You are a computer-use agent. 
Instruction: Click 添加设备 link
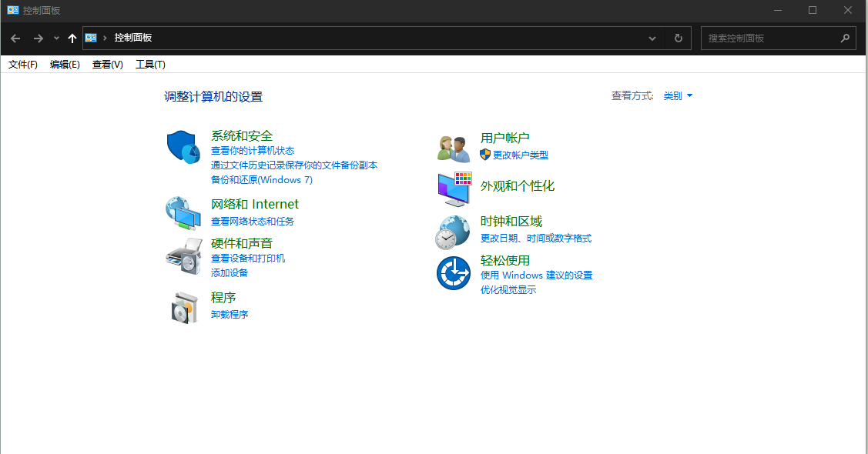click(230, 272)
